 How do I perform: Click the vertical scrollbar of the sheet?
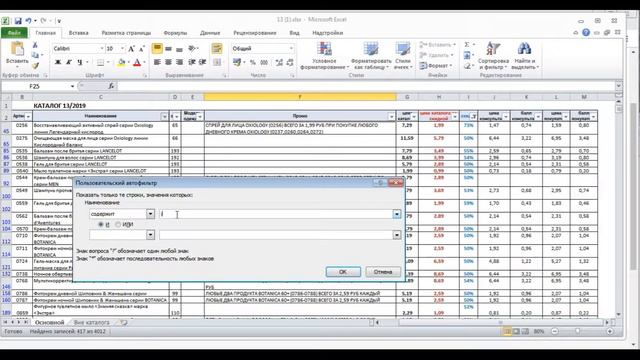click(x=619, y=208)
